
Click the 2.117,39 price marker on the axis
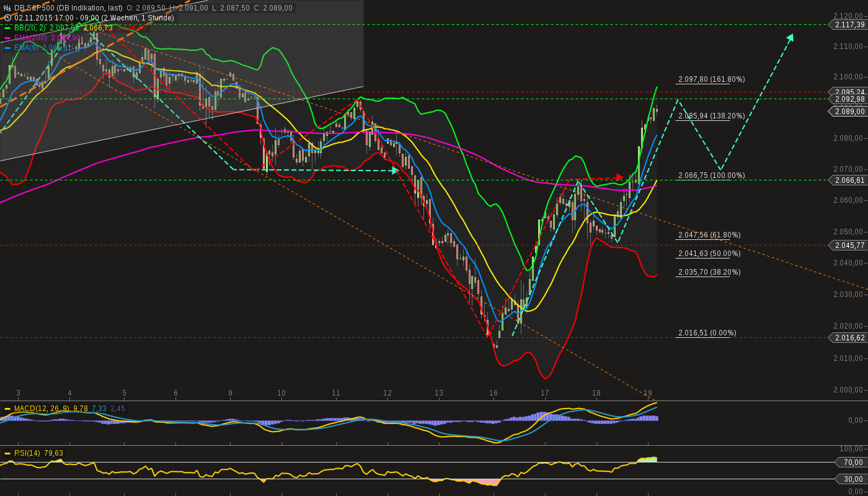[x=848, y=24]
